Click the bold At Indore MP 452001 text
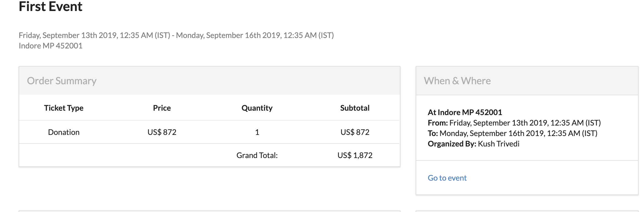 pos(465,113)
